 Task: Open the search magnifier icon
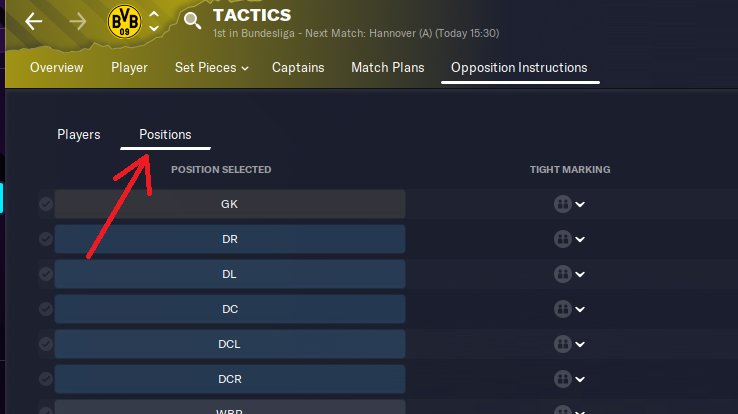tap(193, 22)
